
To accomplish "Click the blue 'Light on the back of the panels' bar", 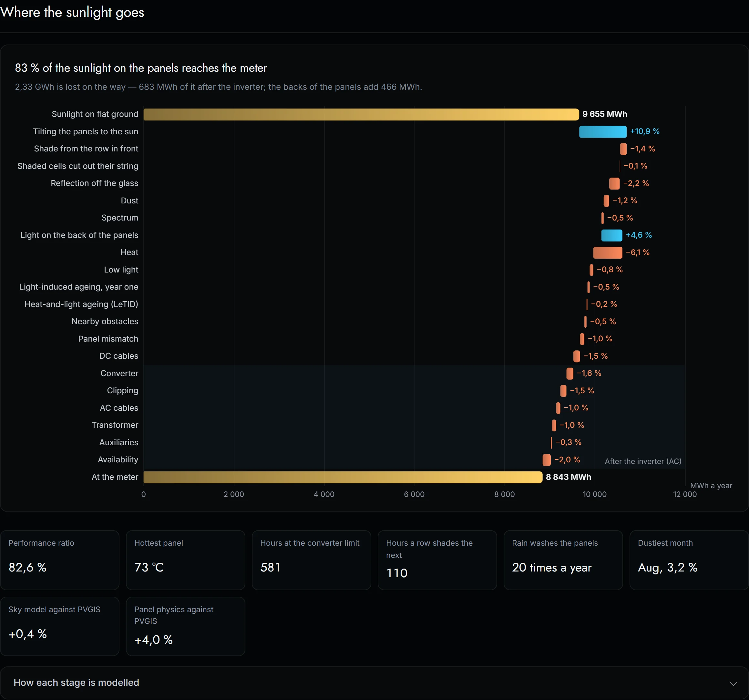I will [x=611, y=235].
